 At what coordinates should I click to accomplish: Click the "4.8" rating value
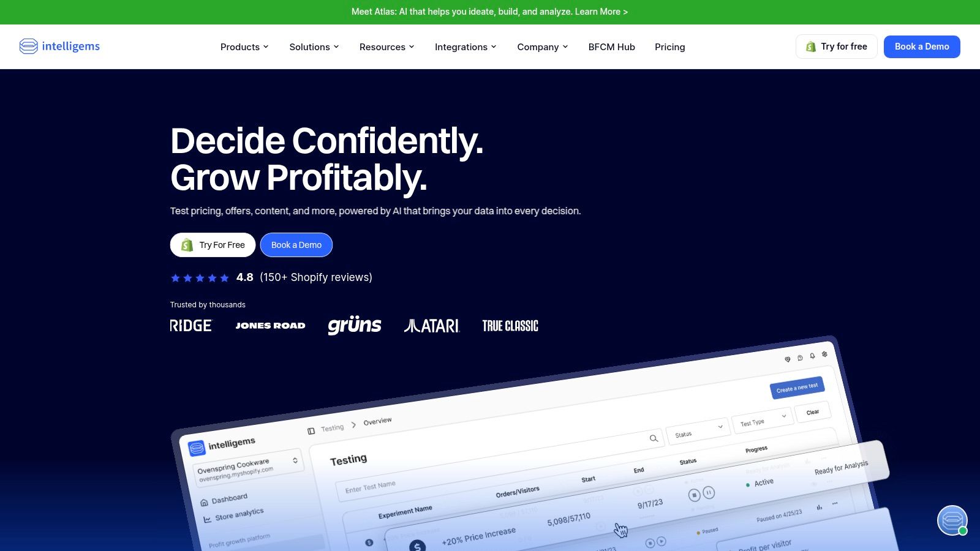(x=245, y=277)
